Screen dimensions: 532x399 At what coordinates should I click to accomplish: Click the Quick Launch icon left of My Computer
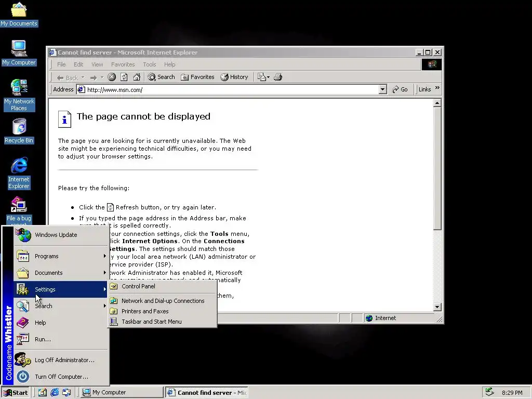66,393
